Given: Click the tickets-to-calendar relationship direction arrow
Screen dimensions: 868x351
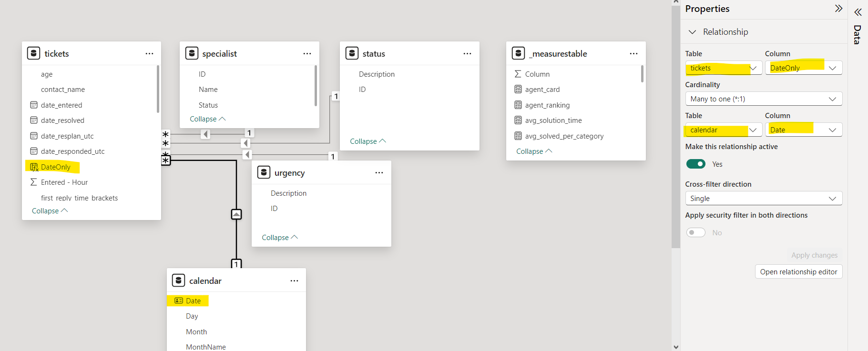Looking at the screenshot, I should [x=236, y=214].
